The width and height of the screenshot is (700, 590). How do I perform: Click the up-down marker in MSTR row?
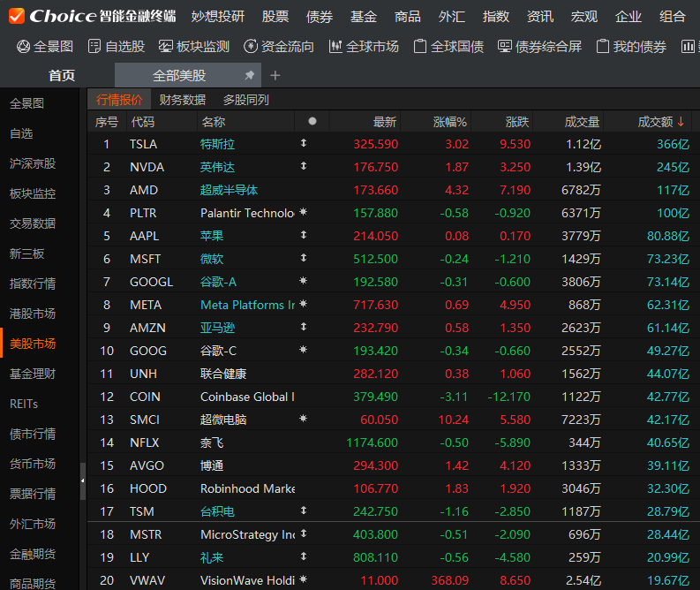click(x=304, y=533)
